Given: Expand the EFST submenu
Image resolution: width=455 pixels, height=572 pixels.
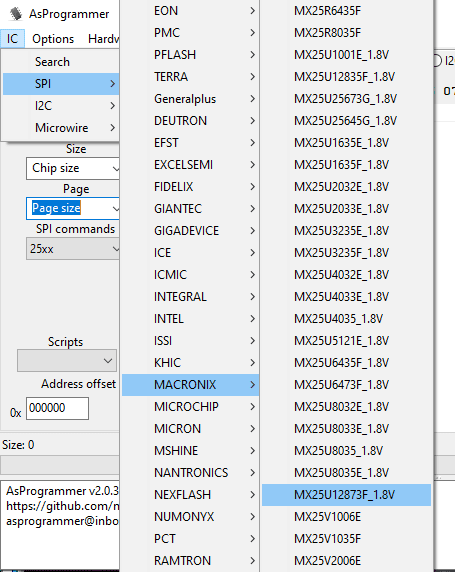Looking at the screenshot, I should 190,143.
